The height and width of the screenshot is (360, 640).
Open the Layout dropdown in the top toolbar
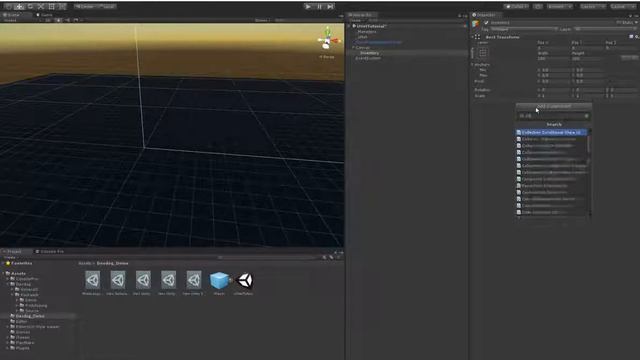tap(622, 7)
